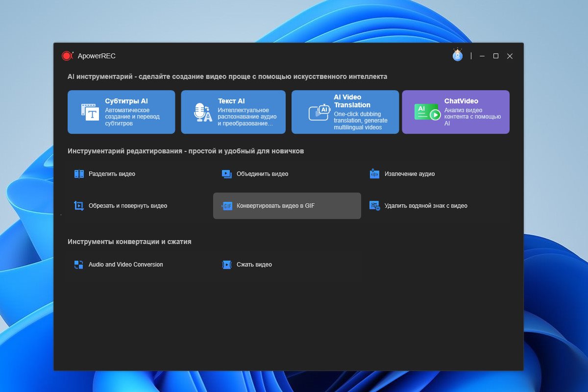Click the Извлечение аудио icon
The height and width of the screenshot is (392, 588).
(x=374, y=174)
